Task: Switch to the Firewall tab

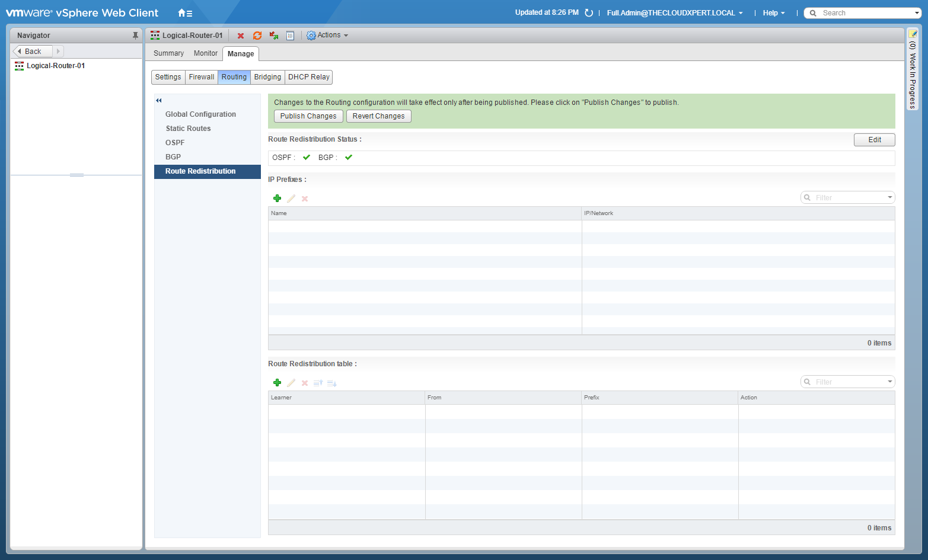Action: coord(202,77)
